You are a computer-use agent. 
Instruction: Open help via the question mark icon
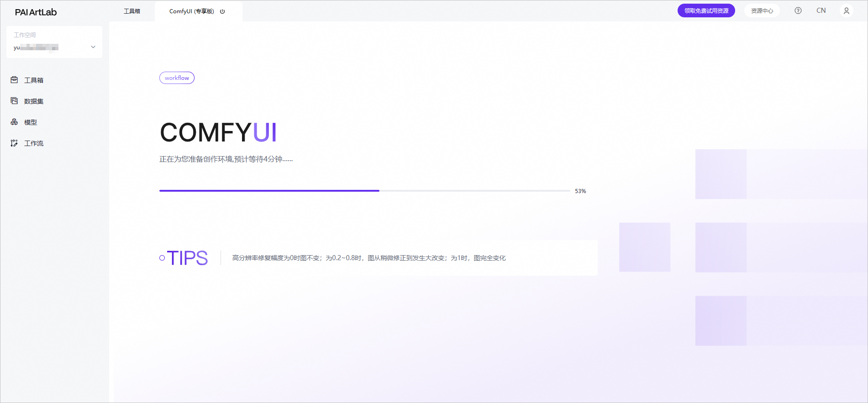(798, 10)
